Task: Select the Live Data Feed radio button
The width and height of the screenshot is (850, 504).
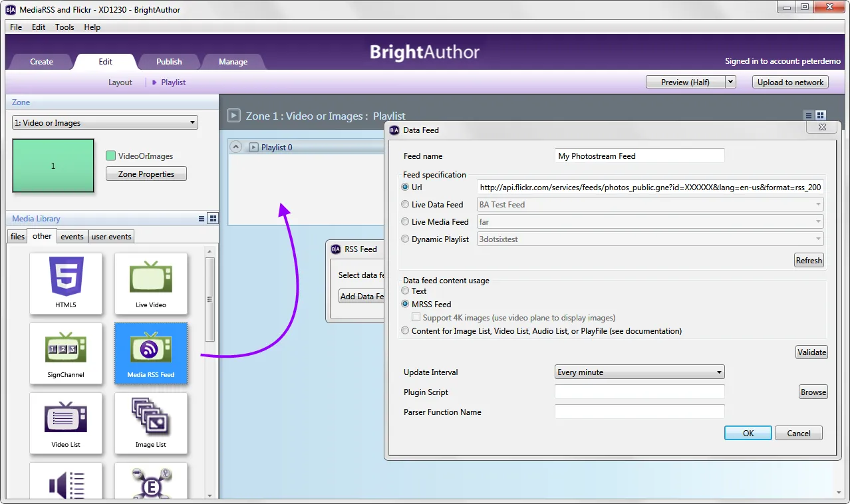Action: tap(405, 205)
